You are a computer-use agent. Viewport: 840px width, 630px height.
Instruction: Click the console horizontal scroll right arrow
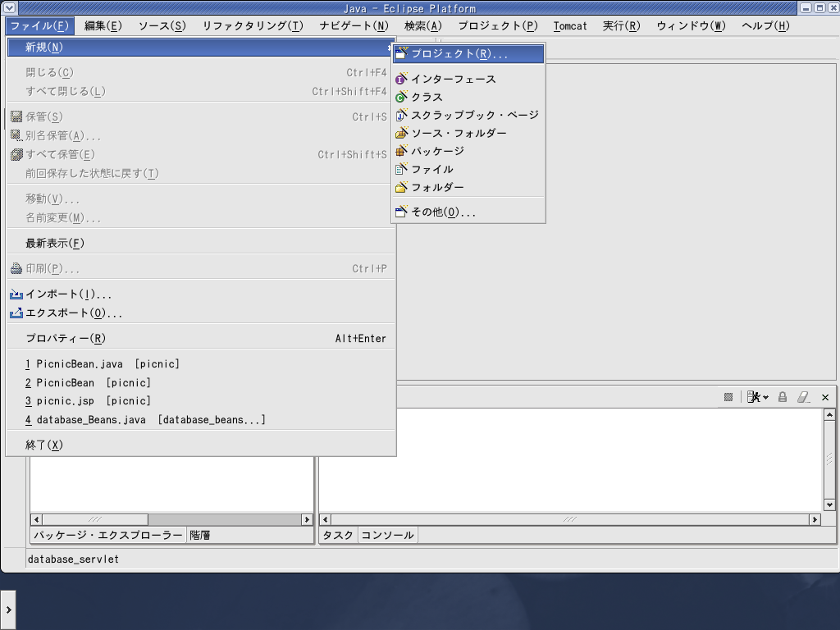[815, 519]
